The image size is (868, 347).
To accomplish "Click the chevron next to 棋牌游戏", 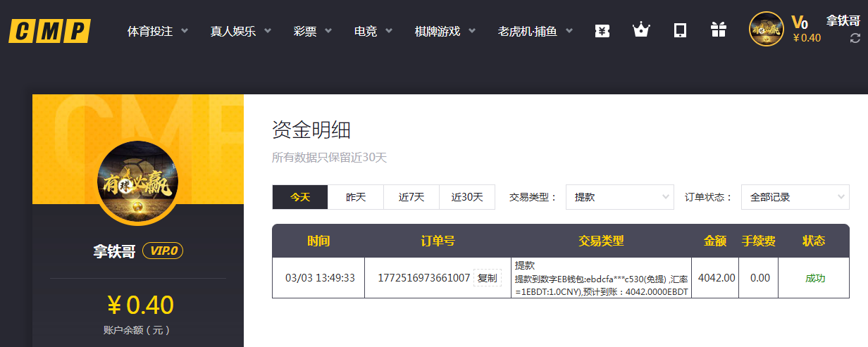I will (x=472, y=31).
